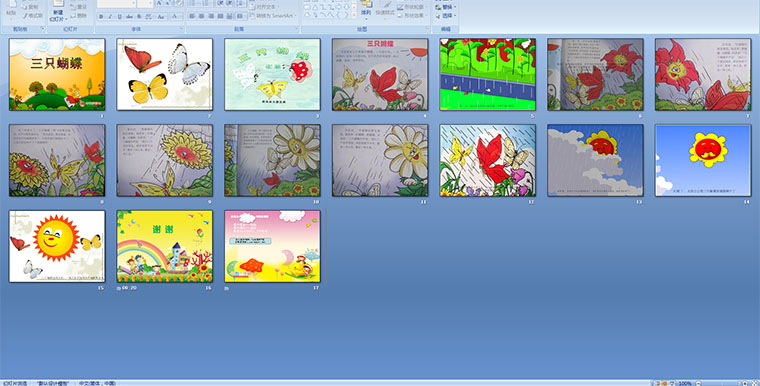Click the zoom-out minus icon in the status bar

pyautogui.click(x=698, y=384)
